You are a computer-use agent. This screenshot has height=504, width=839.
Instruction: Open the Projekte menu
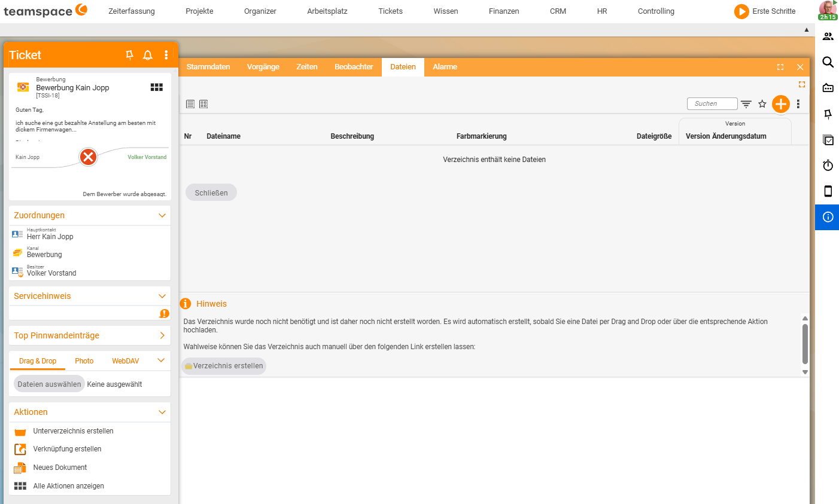[199, 11]
